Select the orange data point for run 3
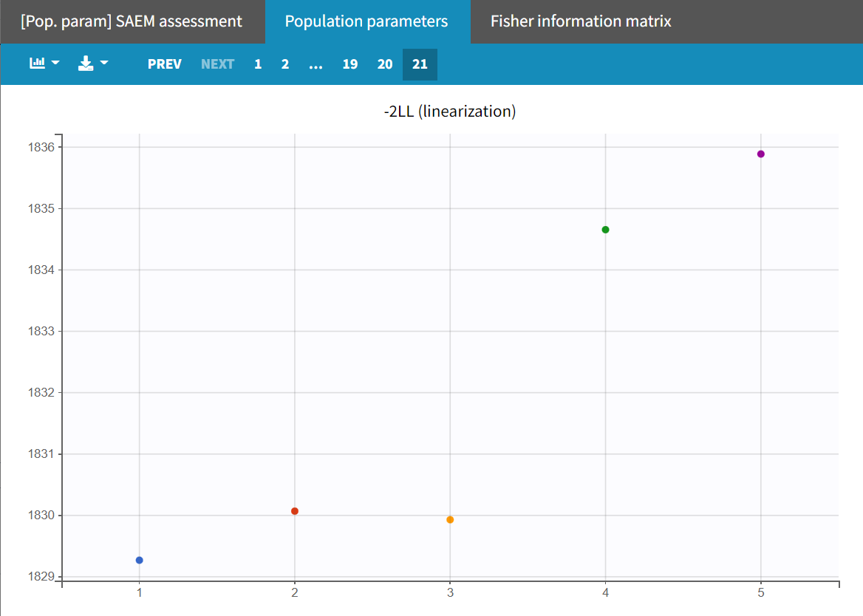The height and width of the screenshot is (616, 863). point(450,520)
